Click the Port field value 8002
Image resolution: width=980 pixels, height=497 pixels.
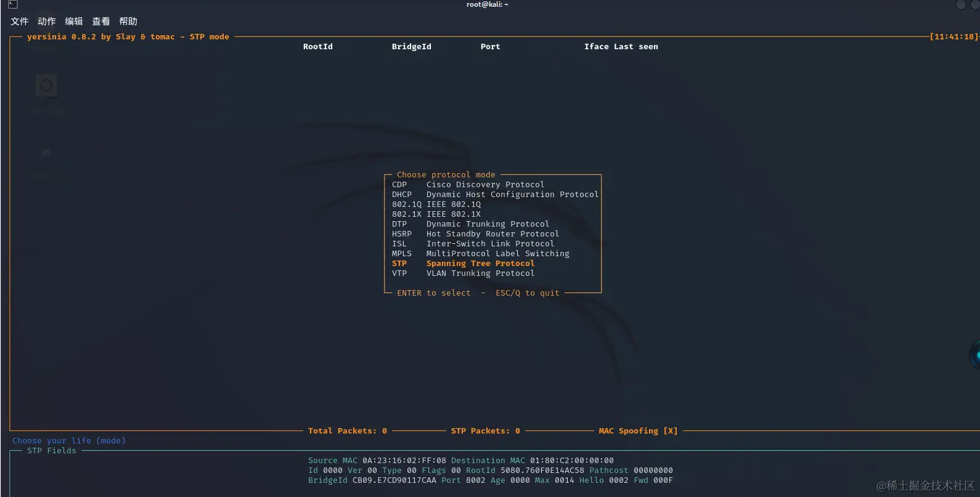pos(476,480)
